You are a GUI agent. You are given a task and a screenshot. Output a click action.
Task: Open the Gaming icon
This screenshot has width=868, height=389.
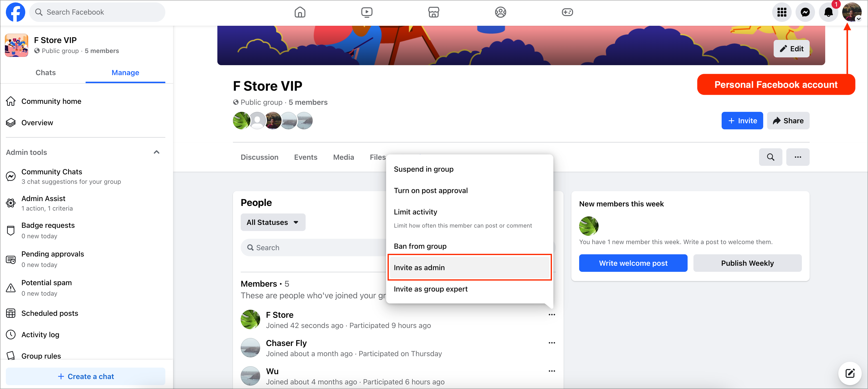point(567,12)
